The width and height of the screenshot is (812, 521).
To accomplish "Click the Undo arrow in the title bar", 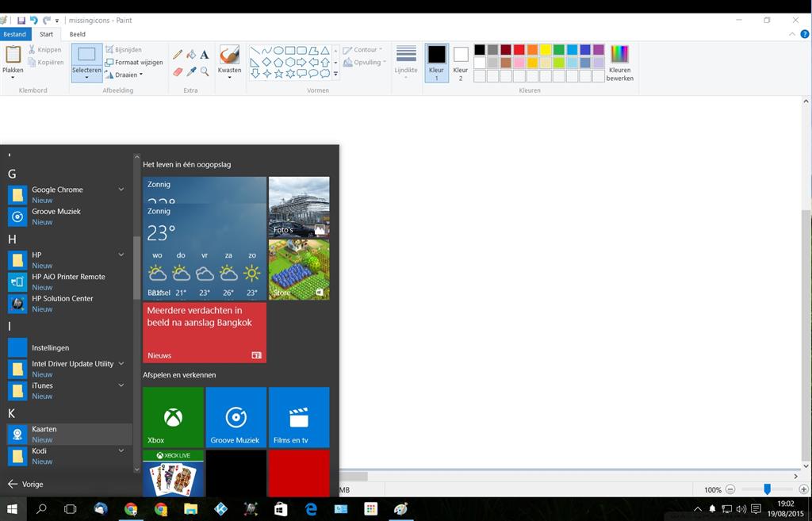I will 33,20.
